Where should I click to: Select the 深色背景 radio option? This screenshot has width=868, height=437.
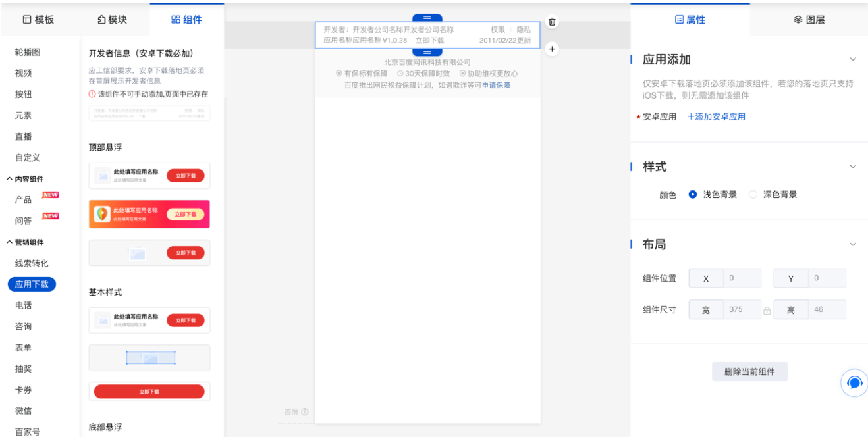coord(753,195)
